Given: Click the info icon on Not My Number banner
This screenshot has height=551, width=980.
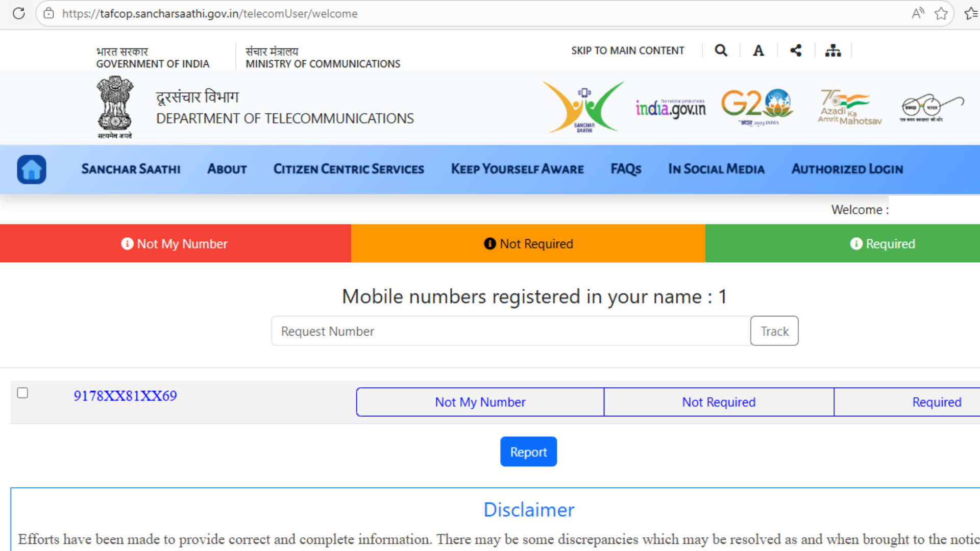Looking at the screenshot, I should tap(127, 244).
